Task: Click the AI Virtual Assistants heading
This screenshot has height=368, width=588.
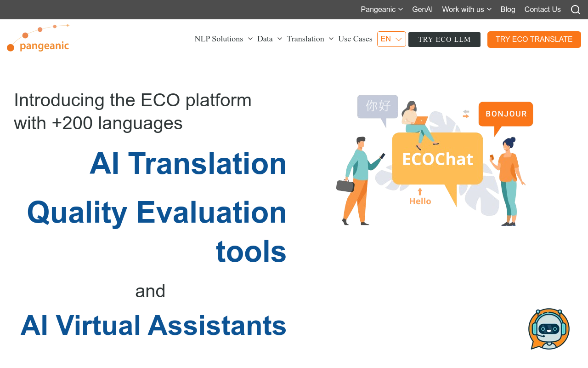Action: pyautogui.click(x=153, y=325)
